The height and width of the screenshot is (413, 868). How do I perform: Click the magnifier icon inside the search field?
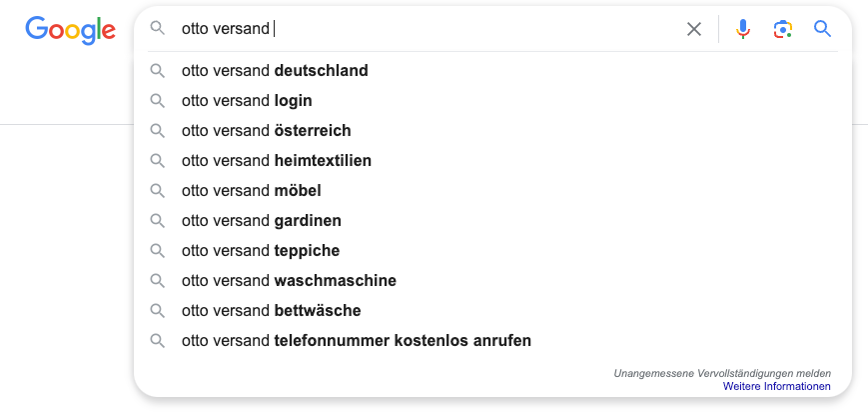point(157,29)
